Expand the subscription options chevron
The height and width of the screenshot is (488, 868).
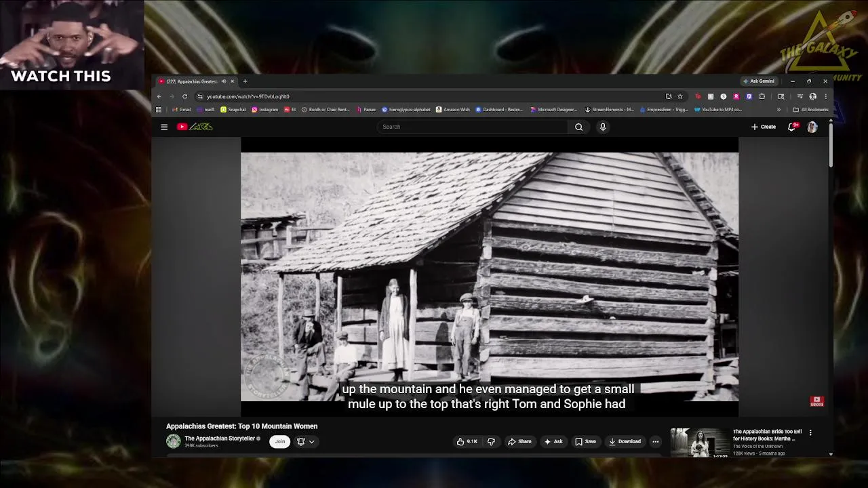[x=312, y=441]
